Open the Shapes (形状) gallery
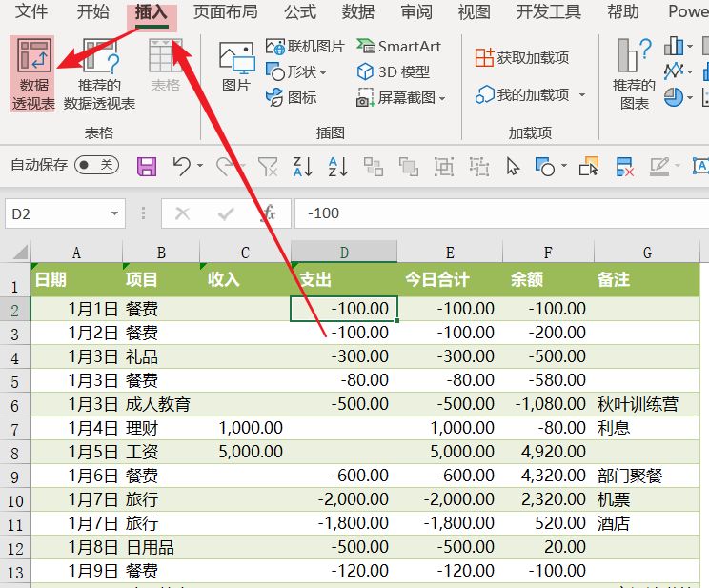The height and width of the screenshot is (588, 709). click(x=296, y=71)
